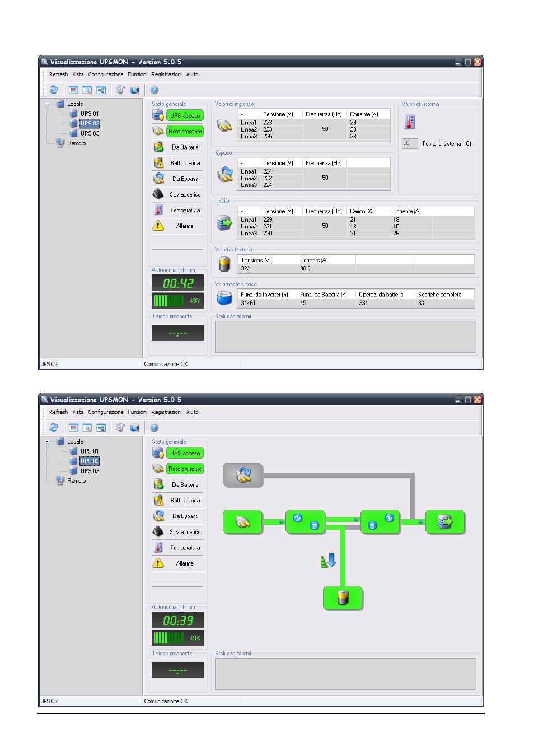Click the magnifier window view icon in top window toolbar
Screen dimensions: 534x756
pyautogui.click(x=87, y=90)
